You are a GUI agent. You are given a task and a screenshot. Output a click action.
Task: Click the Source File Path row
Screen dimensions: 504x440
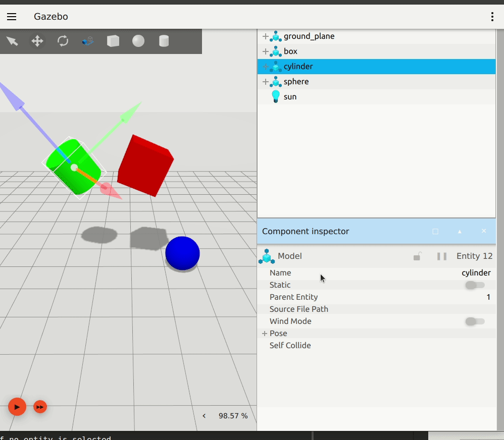point(376,309)
